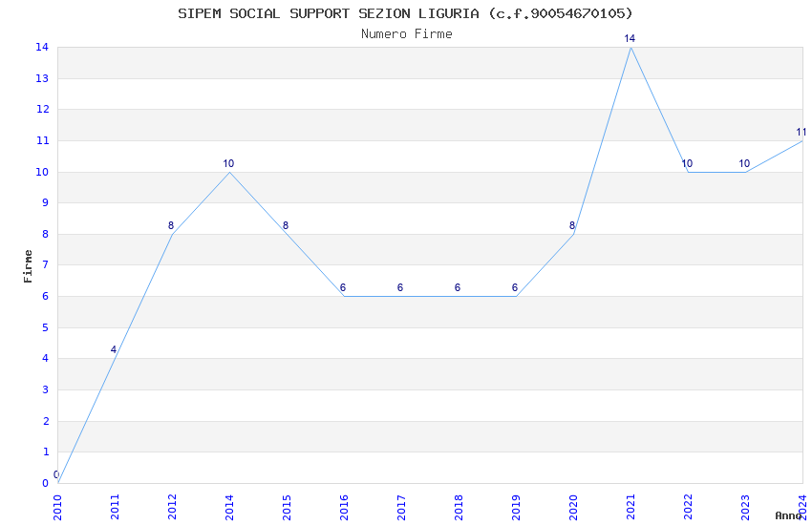Screen dimensions: 812x525
Task: Click the data label 6 above 2016
Action: (x=343, y=287)
